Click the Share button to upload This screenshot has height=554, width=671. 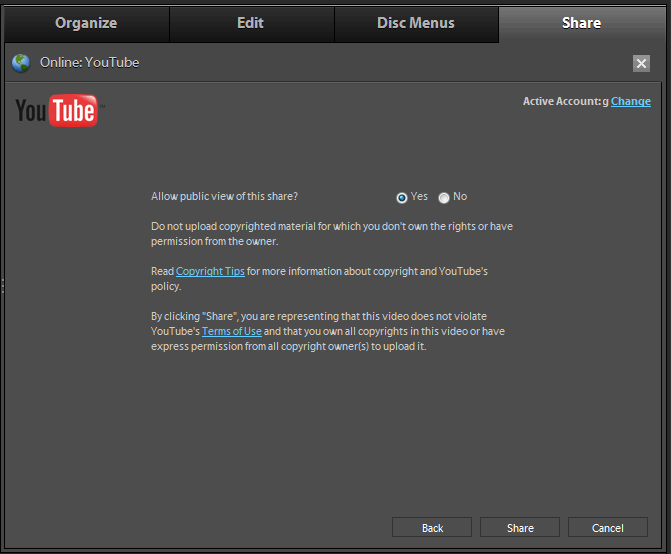tap(520, 527)
